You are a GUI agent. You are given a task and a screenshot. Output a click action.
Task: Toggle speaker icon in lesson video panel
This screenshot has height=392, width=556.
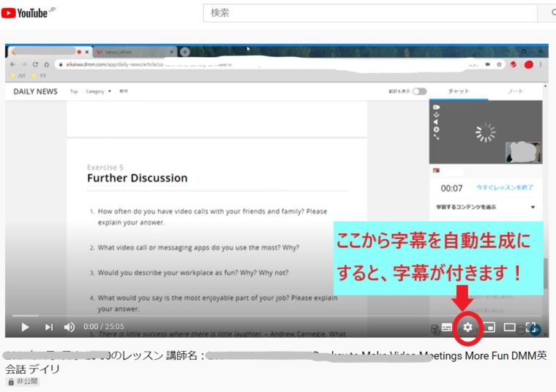[436, 122]
